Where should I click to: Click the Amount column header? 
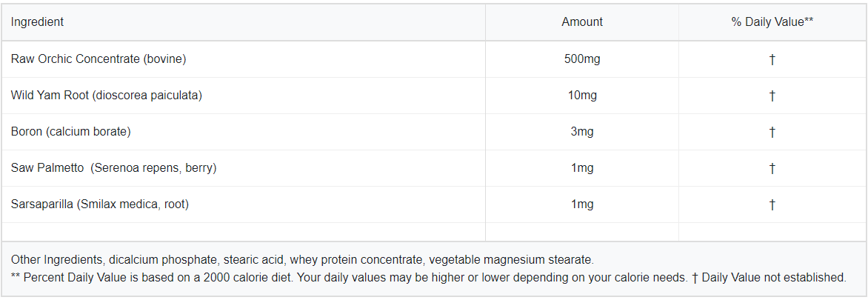coord(582,22)
